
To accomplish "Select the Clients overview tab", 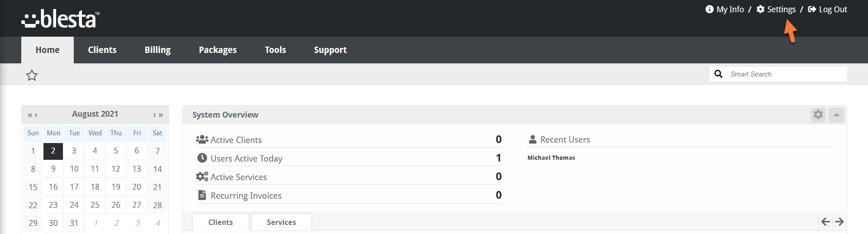I will [x=220, y=222].
